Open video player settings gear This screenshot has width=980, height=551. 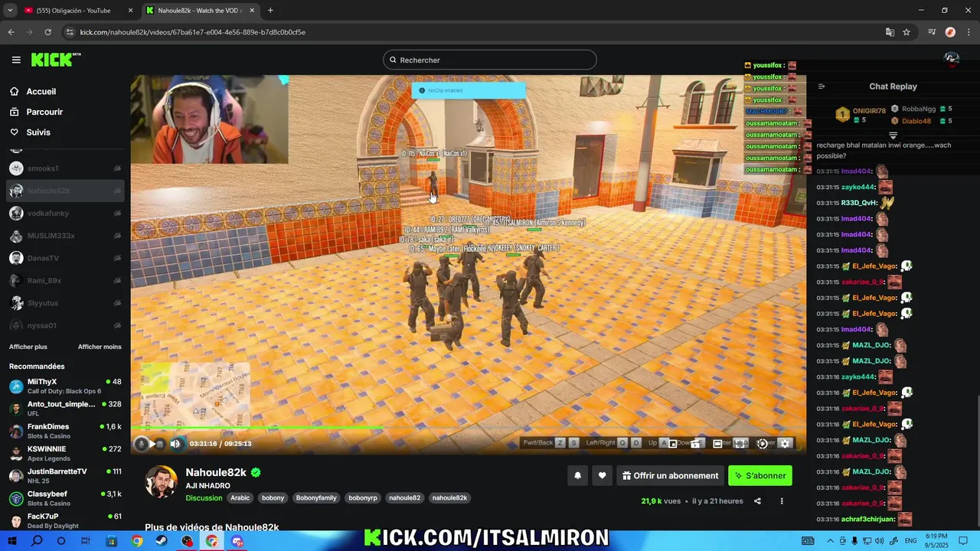(785, 444)
